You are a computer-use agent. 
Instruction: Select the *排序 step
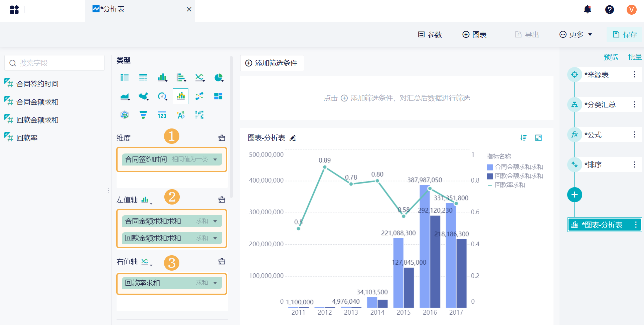pos(605,165)
